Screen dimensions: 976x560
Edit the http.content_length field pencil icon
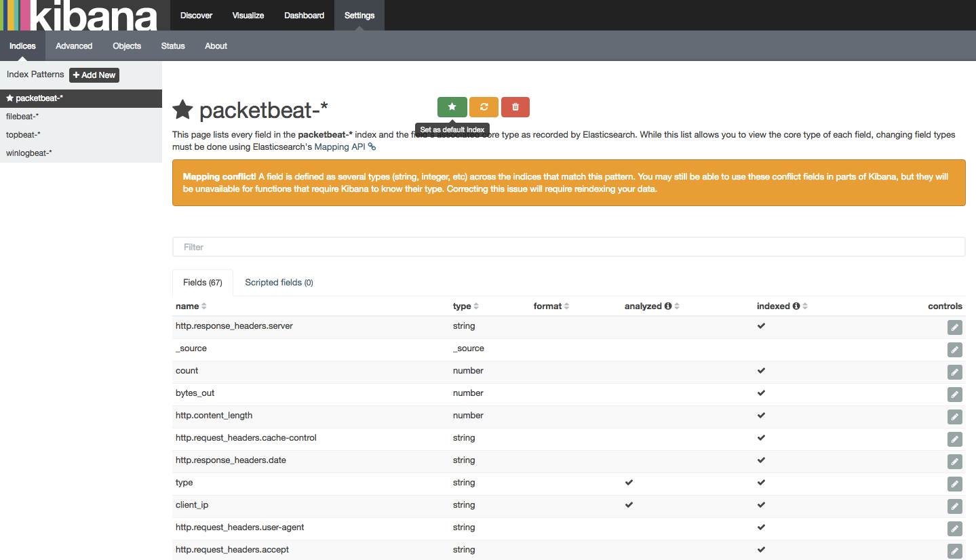coord(955,418)
